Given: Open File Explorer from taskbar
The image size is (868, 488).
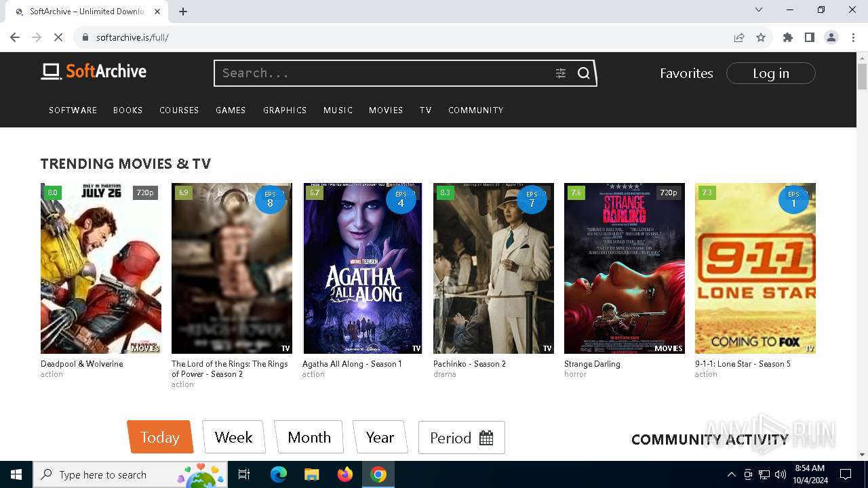Looking at the screenshot, I should pyautogui.click(x=312, y=474).
